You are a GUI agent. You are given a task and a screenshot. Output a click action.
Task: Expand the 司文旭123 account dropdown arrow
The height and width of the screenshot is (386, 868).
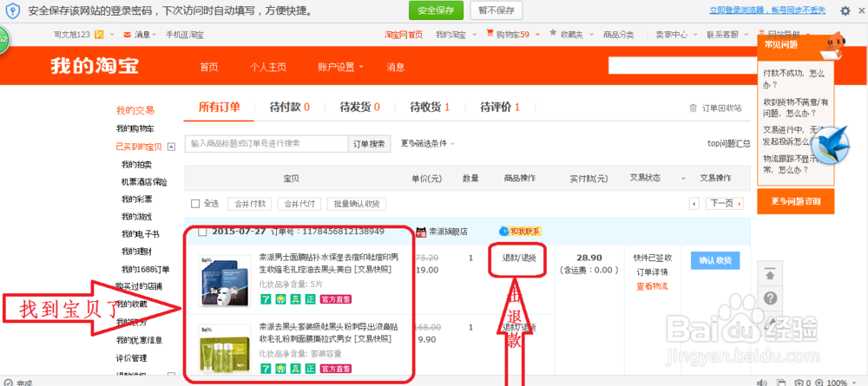coord(112,35)
